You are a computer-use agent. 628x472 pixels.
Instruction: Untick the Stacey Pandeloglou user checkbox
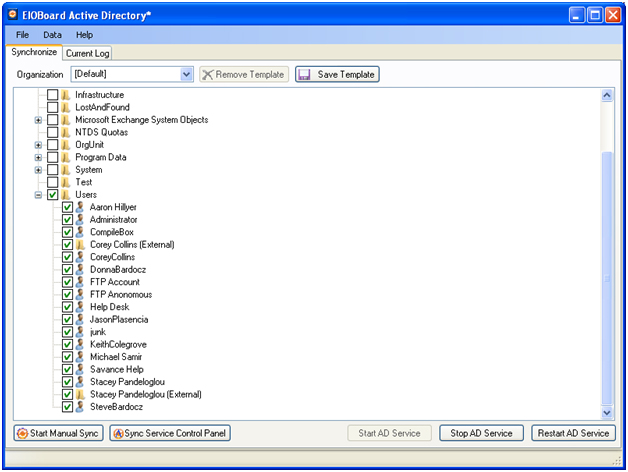[x=67, y=382]
